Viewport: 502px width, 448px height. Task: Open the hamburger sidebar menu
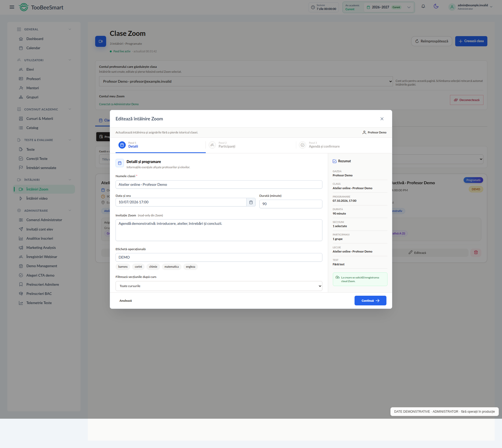pyautogui.click(x=12, y=7)
